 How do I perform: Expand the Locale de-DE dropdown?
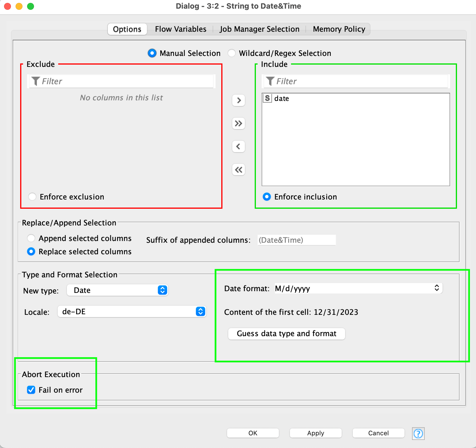pyautogui.click(x=132, y=312)
